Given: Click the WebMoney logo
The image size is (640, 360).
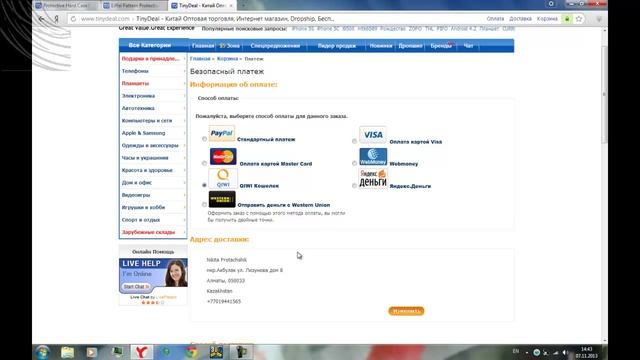Looking at the screenshot, I should click(373, 157).
